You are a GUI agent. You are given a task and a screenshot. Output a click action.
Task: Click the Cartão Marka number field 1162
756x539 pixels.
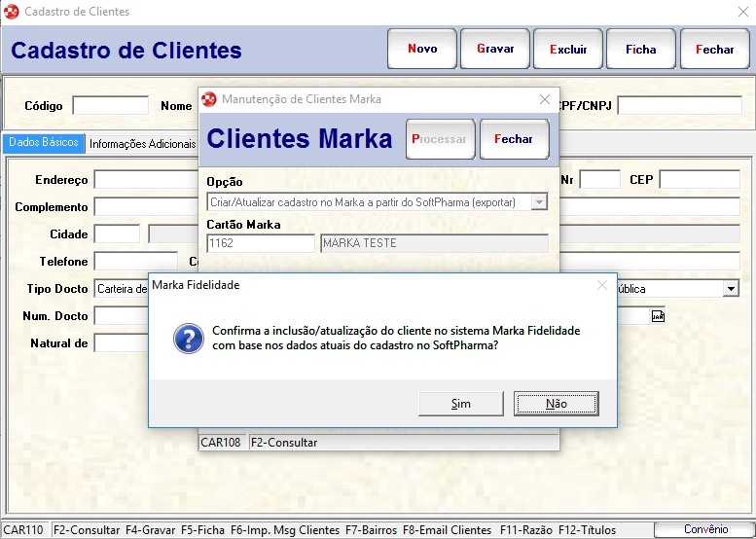(261, 243)
